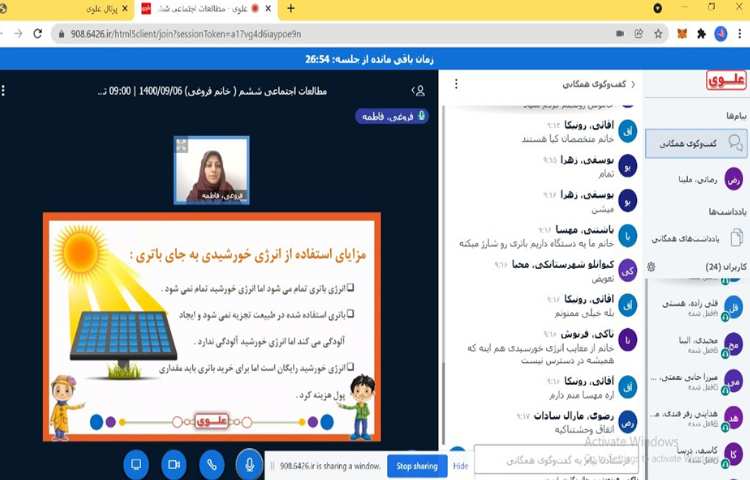Click the share page icon in address bar
Viewport: 750px width, 480px height.
(639, 33)
